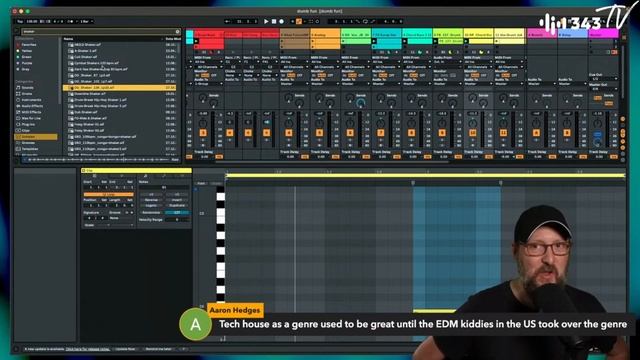Select the Green collection tag

point(27,57)
